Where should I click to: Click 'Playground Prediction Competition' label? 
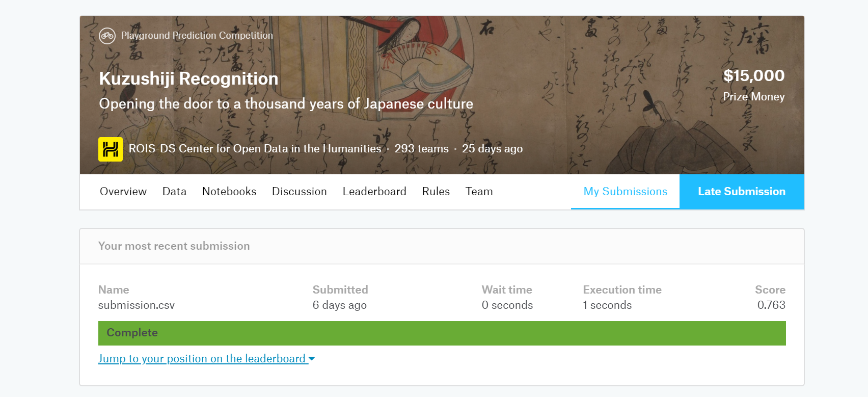(x=197, y=36)
